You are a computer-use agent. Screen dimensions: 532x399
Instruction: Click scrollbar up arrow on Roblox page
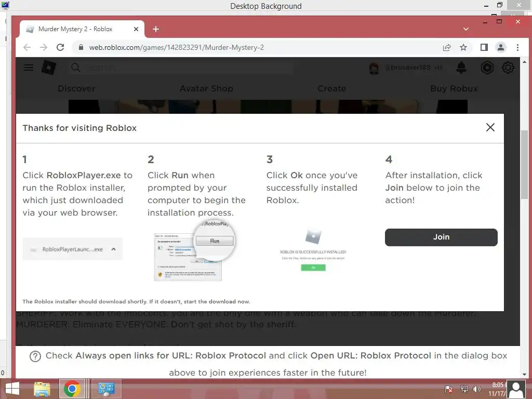pos(525,62)
